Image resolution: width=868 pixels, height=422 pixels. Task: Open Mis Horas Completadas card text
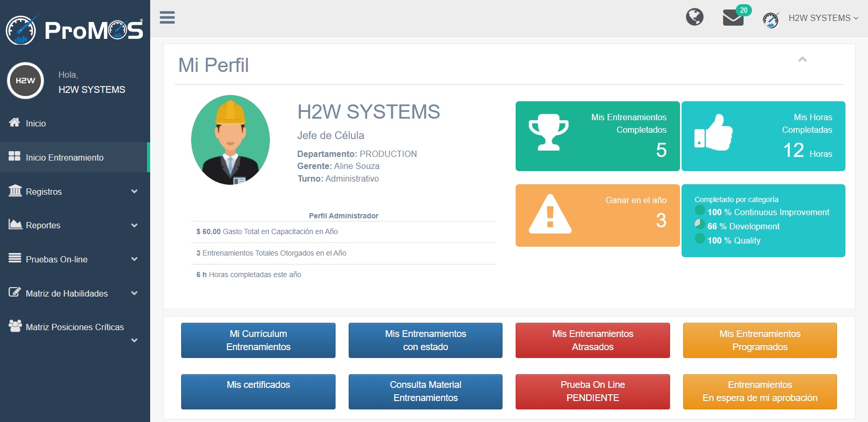click(x=807, y=123)
